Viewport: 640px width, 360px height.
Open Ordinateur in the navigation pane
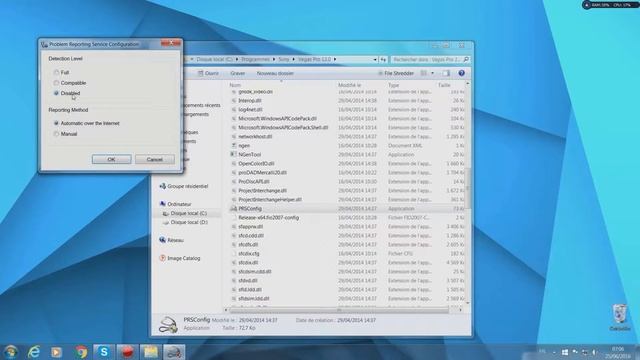pos(179,204)
